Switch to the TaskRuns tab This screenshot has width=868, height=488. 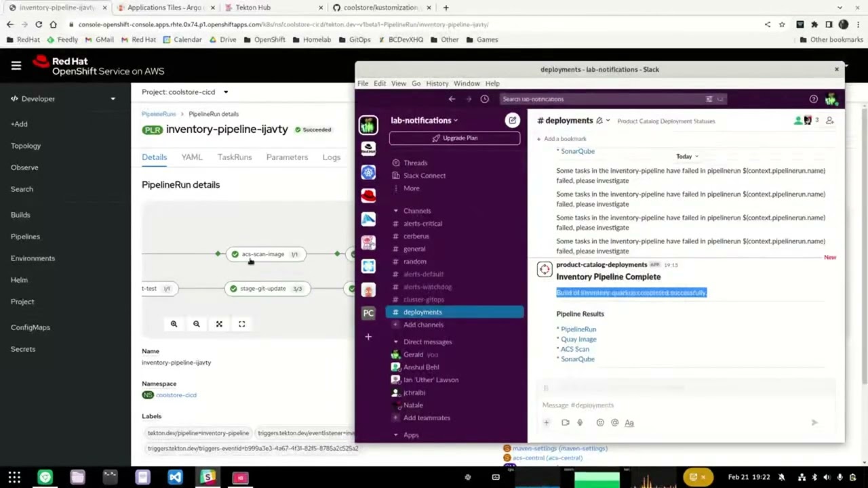[x=235, y=157]
